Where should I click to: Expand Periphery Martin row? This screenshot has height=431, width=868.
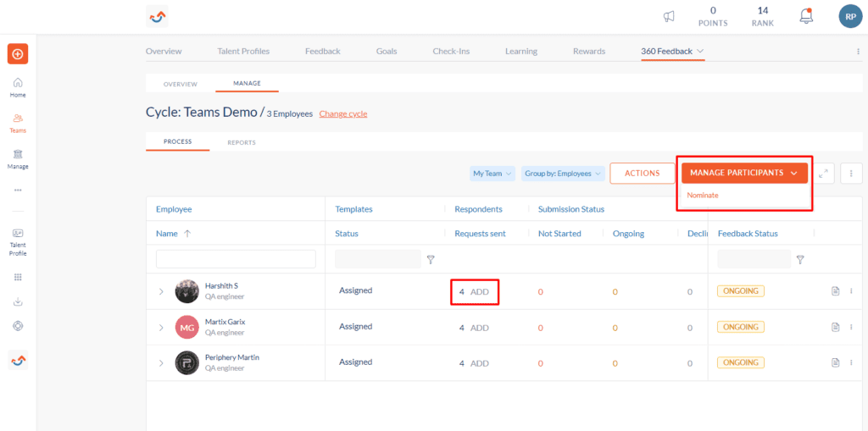pos(161,363)
